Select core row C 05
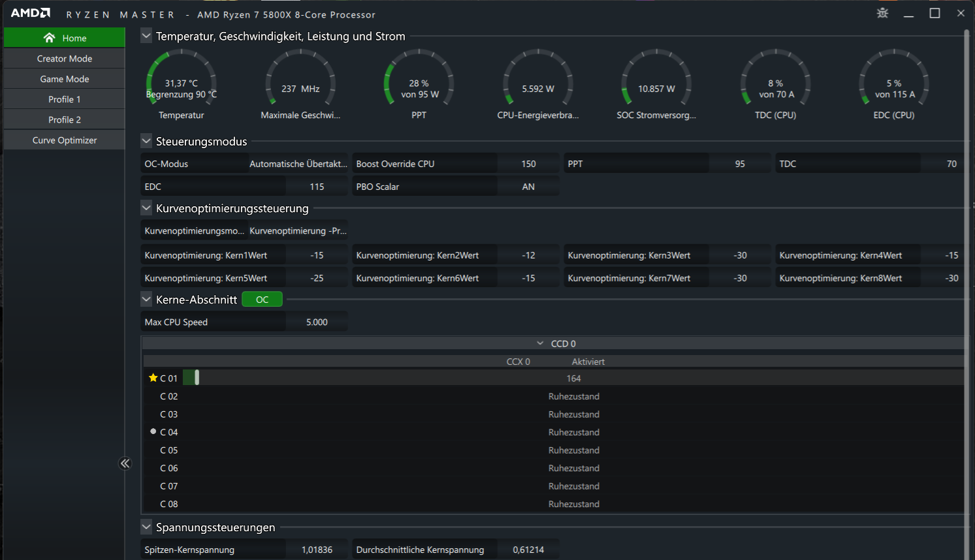 553,450
